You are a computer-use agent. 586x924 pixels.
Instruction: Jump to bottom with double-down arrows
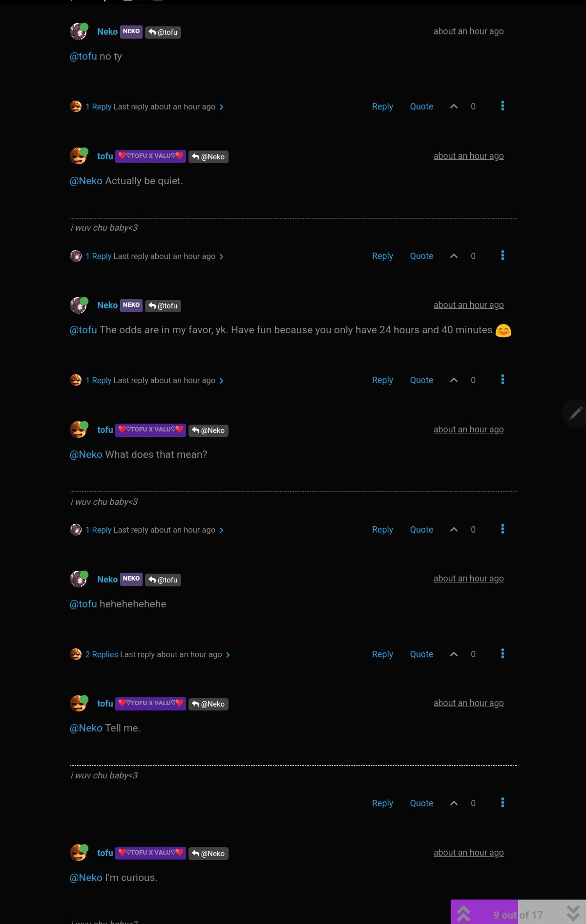click(x=573, y=913)
